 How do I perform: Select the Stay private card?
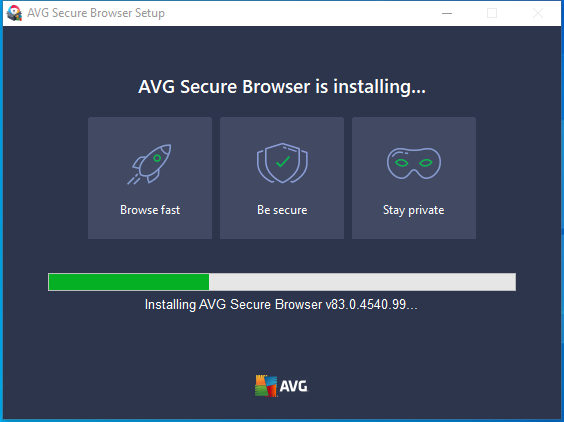(414, 178)
